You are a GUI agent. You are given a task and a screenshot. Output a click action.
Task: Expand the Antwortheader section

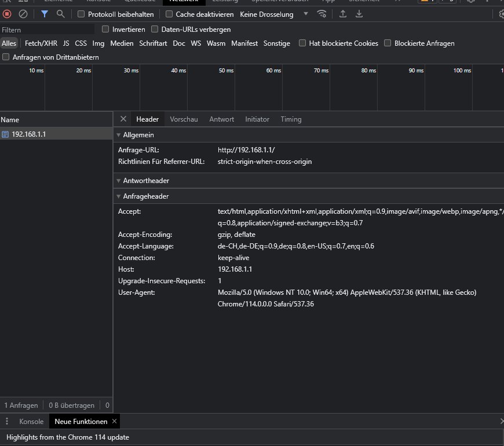145,181
